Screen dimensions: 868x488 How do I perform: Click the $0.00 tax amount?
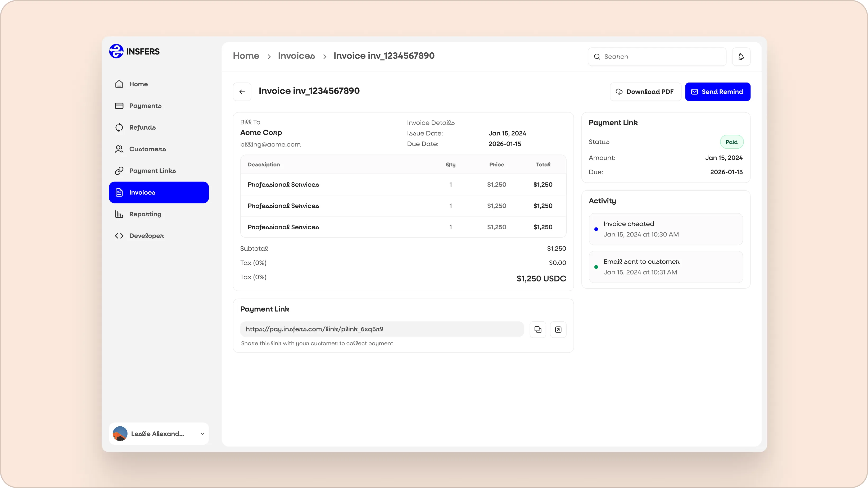pos(557,263)
